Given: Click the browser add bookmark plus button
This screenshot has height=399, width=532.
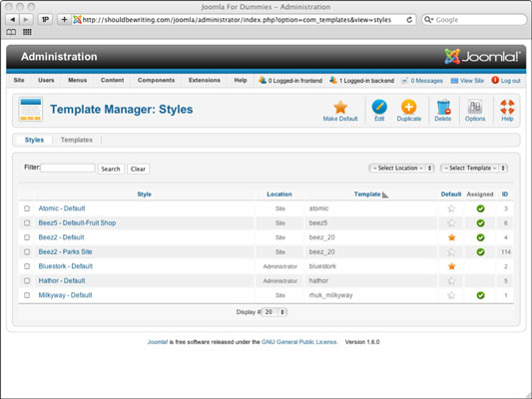Looking at the screenshot, I should (x=64, y=19).
